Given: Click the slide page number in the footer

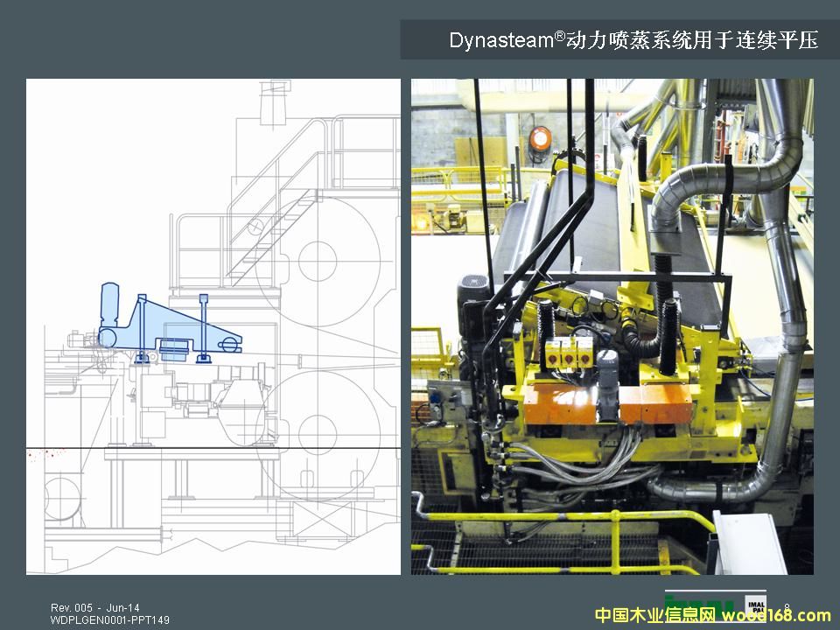Looking at the screenshot, I should tap(787, 607).
